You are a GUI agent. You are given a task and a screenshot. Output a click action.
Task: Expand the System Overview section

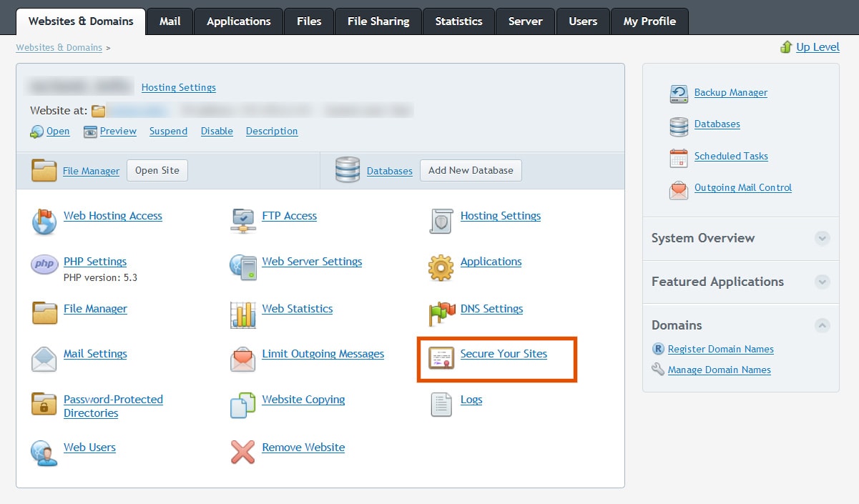point(823,239)
